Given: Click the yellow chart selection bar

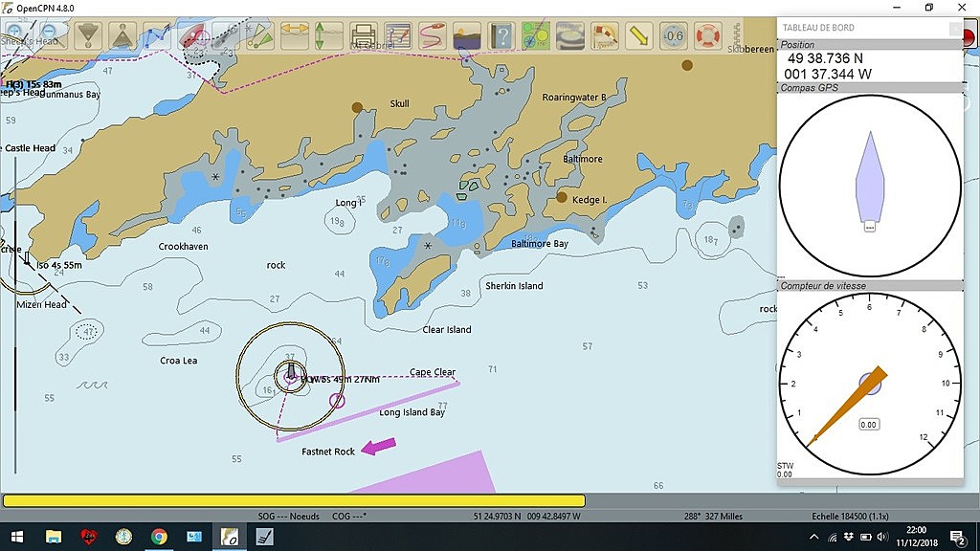Looking at the screenshot, I should pyautogui.click(x=294, y=500).
